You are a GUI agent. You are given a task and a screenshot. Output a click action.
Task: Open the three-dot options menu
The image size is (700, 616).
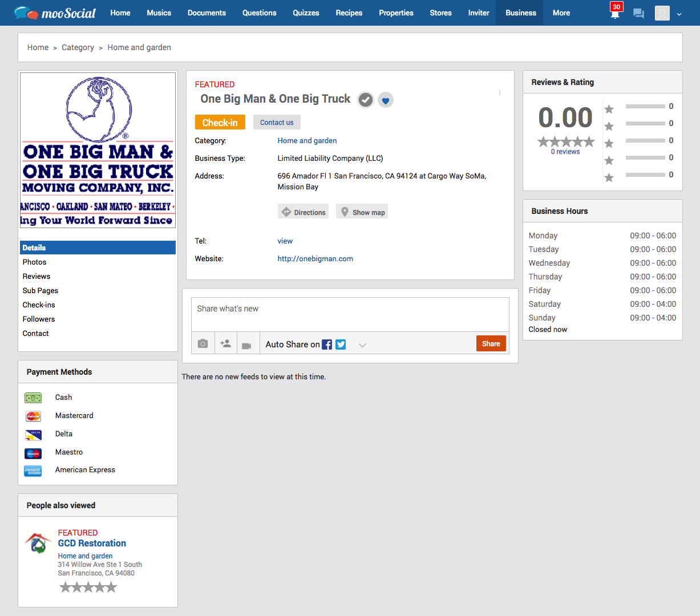[500, 92]
